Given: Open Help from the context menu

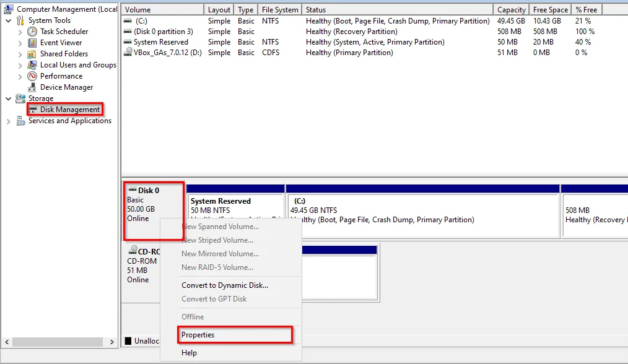Looking at the screenshot, I should (x=189, y=353).
